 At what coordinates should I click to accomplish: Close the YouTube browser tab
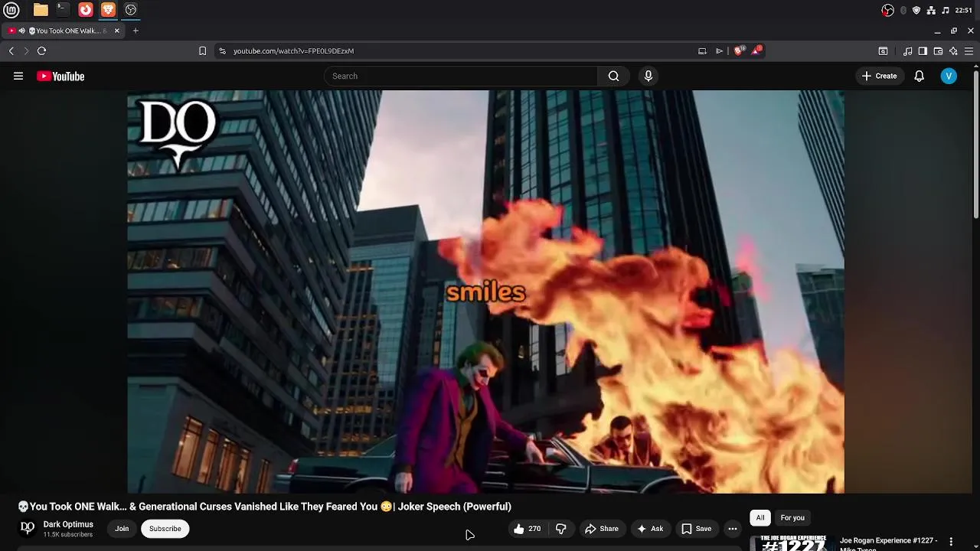pos(116,31)
